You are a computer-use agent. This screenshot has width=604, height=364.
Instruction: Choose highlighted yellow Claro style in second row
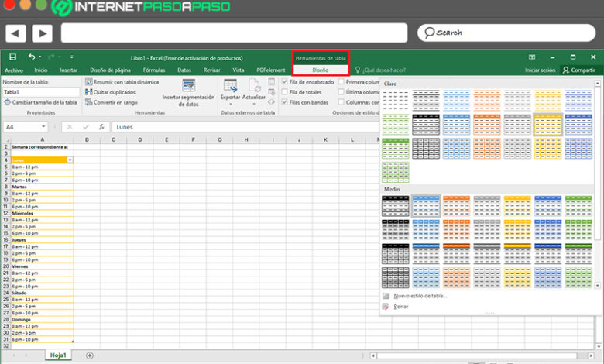point(547,125)
